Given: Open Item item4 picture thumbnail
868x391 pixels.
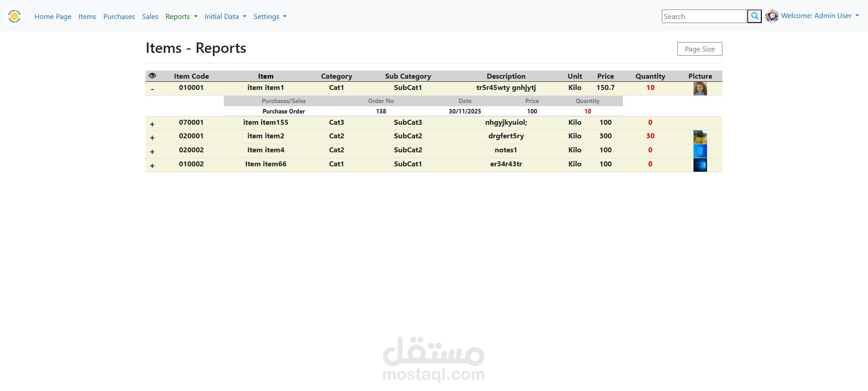Looking at the screenshot, I should coord(700,151).
